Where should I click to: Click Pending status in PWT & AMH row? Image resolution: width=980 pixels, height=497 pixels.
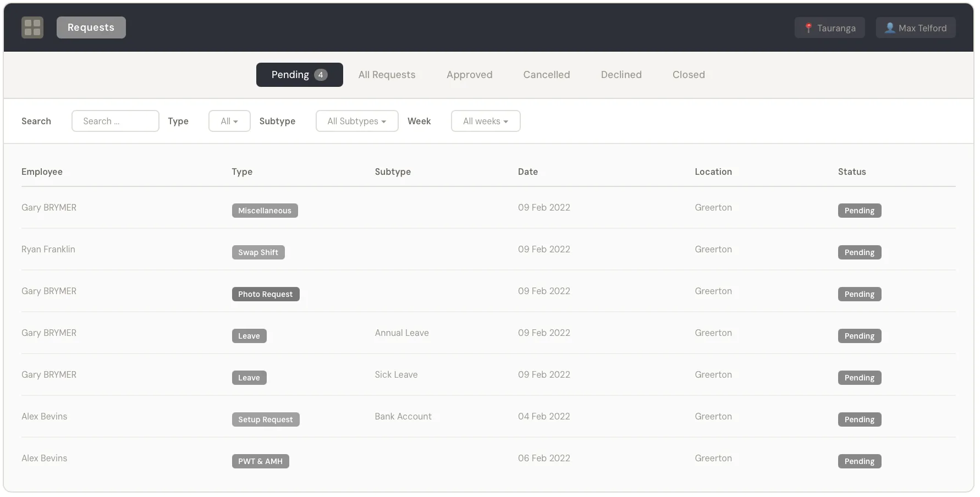coord(860,461)
